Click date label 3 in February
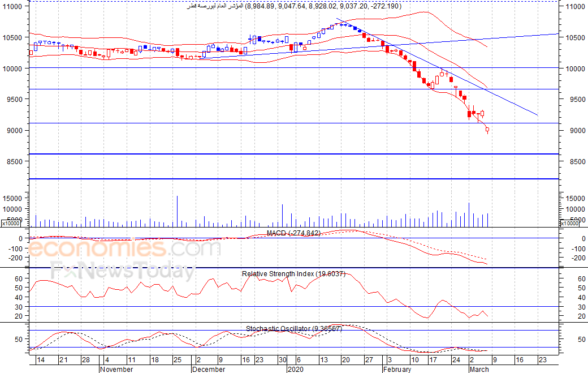Image resolution: width=588 pixels, height=373 pixels. coord(390,360)
